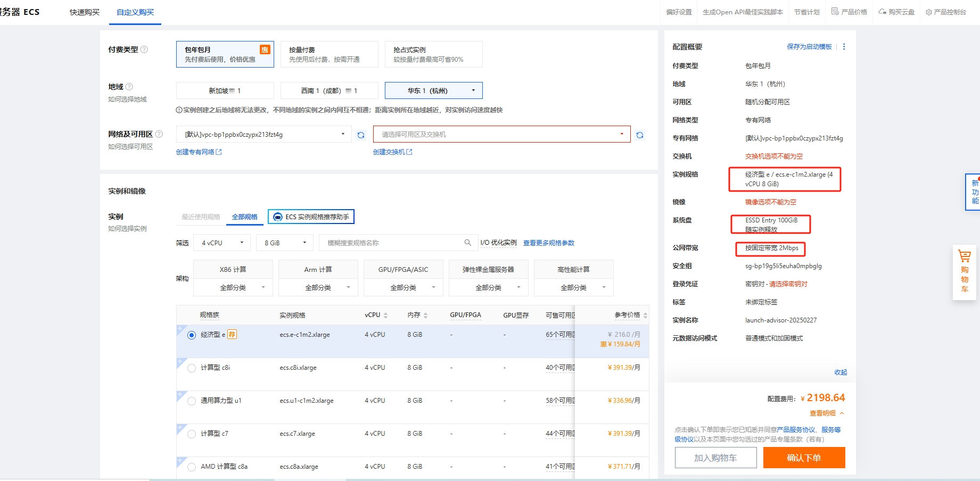Viewport: 980px width, 481px height.
Task: Select the 计算型 c8i instance radio
Action: [192, 368]
